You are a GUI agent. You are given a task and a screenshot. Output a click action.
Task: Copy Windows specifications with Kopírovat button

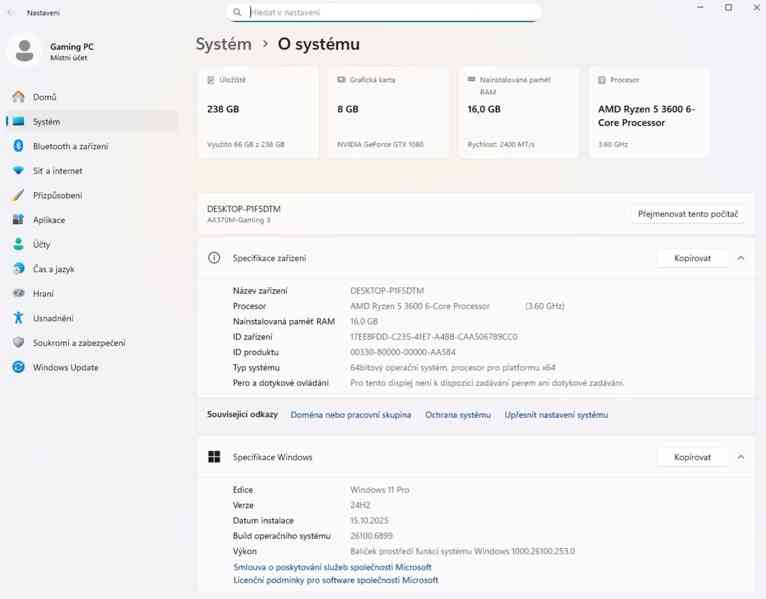[692, 457]
